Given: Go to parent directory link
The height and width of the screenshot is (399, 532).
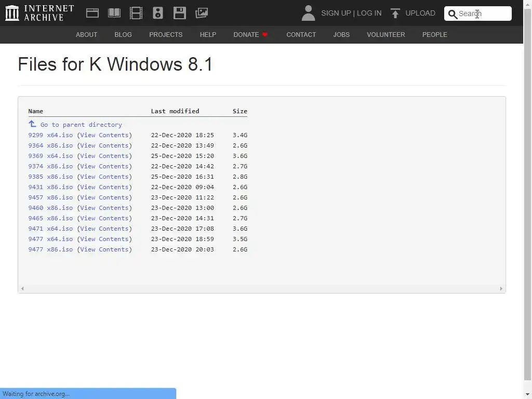Looking at the screenshot, I should coord(81,125).
